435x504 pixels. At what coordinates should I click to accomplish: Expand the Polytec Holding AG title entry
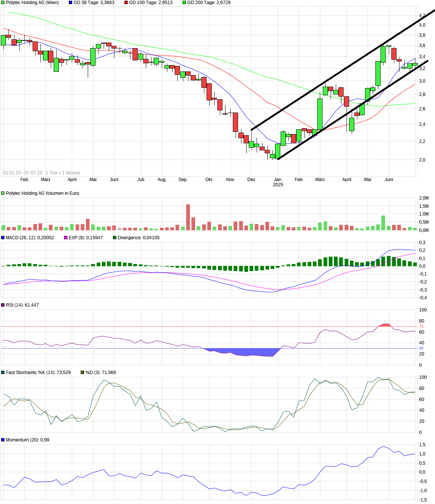coord(30,3)
